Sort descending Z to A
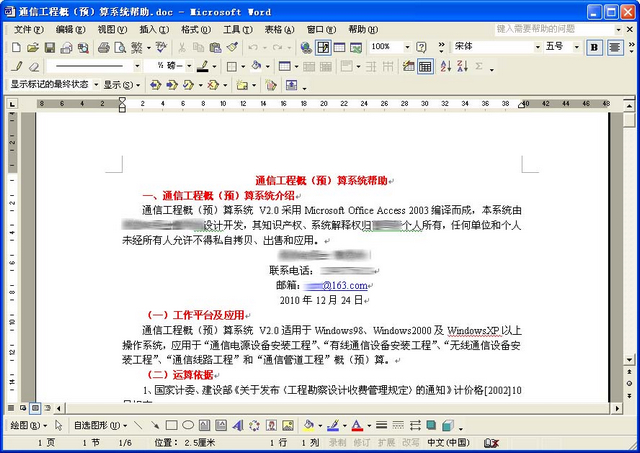The width and height of the screenshot is (640, 453). [462, 66]
